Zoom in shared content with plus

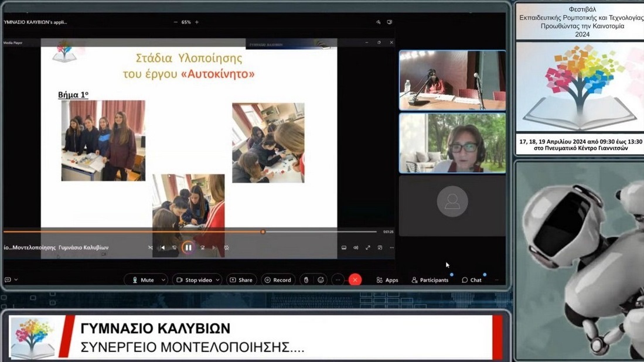coord(197,22)
